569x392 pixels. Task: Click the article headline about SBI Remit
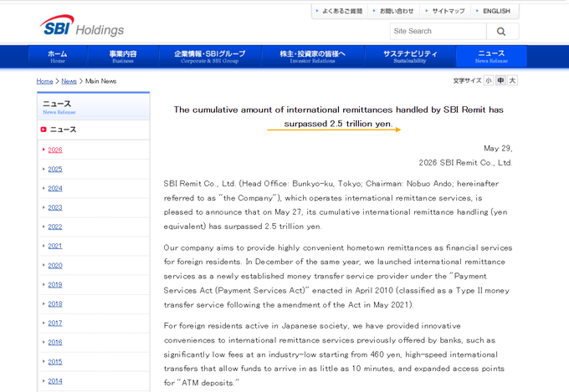click(338, 117)
